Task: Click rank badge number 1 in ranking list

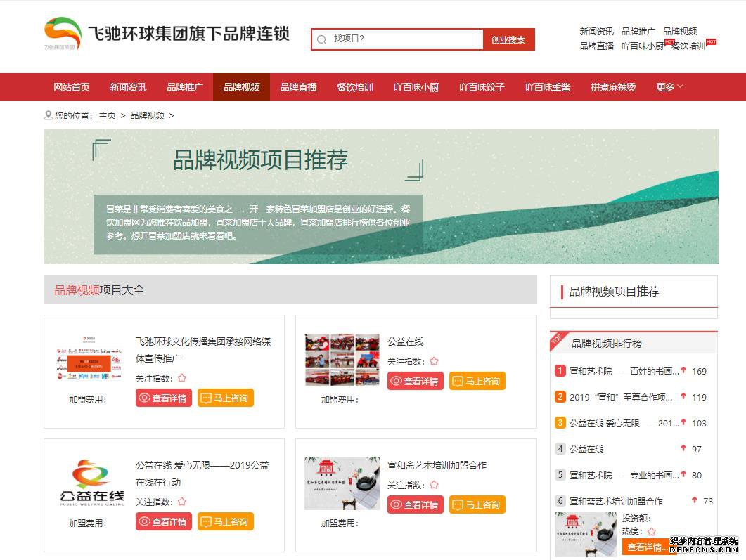Action: 560,371
